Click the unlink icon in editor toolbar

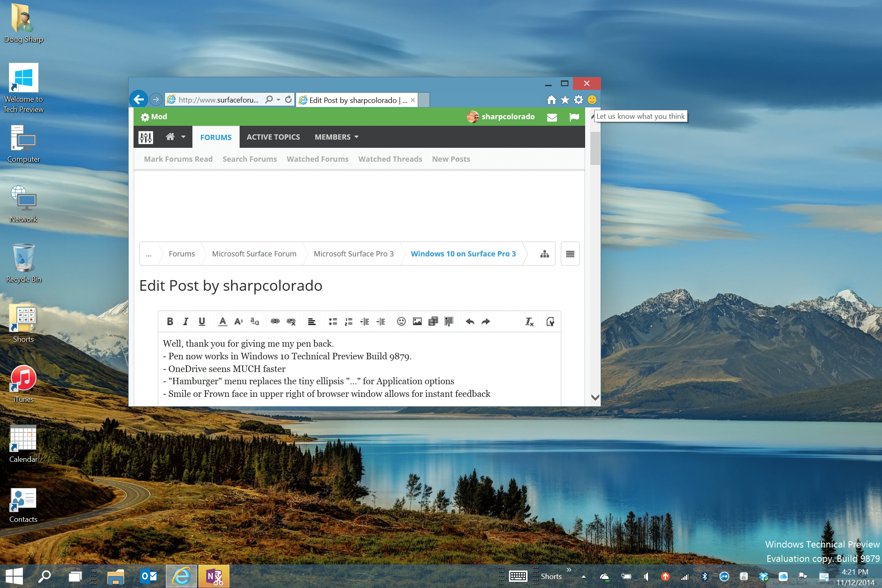point(291,322)
